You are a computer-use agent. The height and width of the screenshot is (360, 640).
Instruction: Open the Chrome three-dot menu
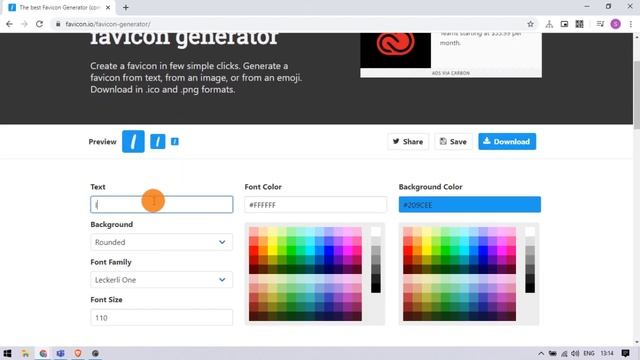click(631, 24)
